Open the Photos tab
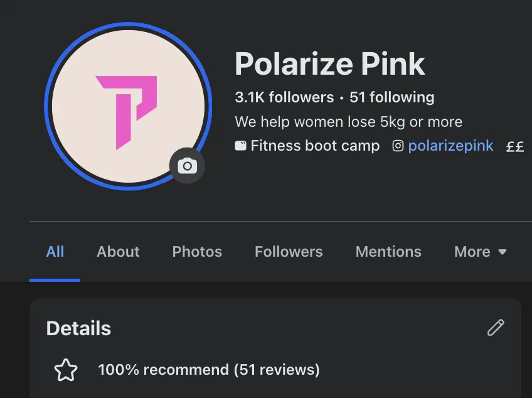Image resolution: width=532 pixels, height=398 pixels. click(x=197, y=252)
